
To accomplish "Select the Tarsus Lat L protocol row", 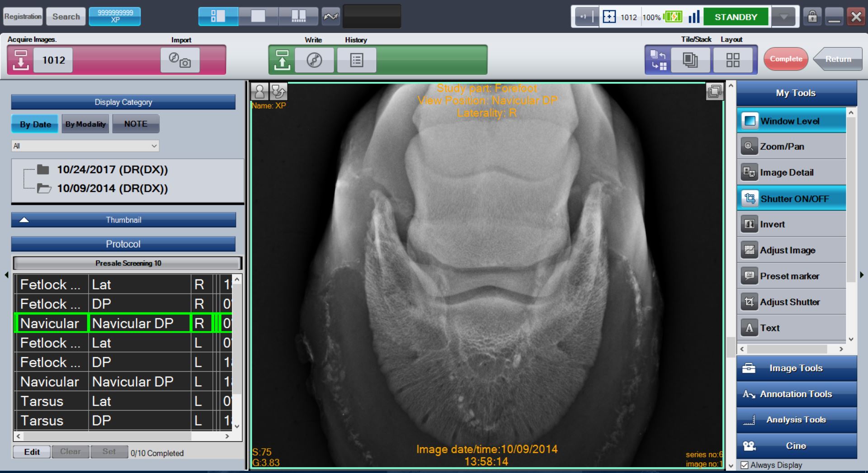I will (x=101, y=401).
